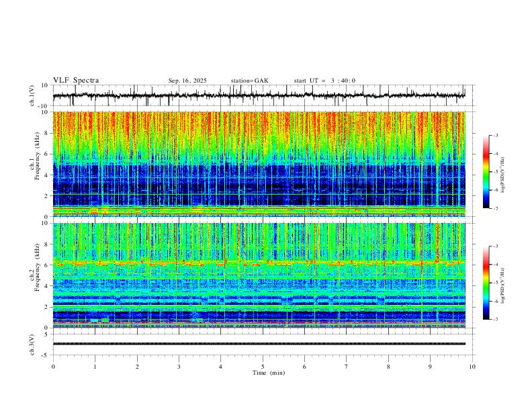Click the ch.2 spectrogram color scale bar
Viewport: 532px width, 411px height.
[486, 283]
